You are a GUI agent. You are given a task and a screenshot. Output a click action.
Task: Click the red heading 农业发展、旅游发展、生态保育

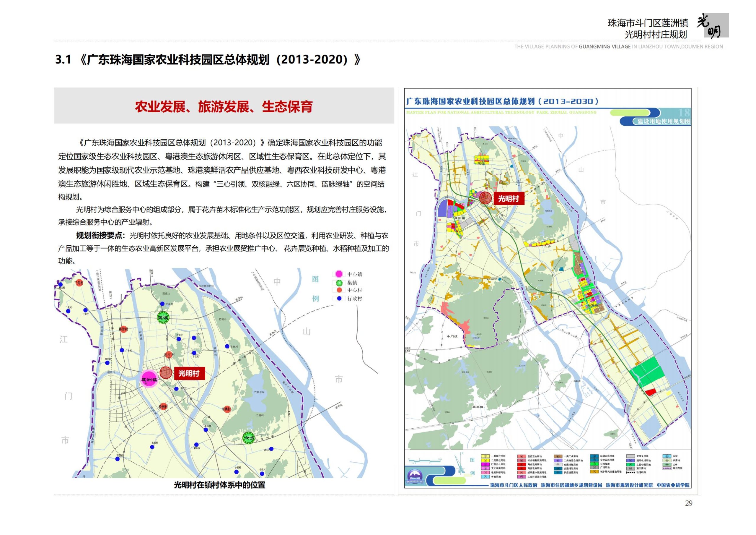[x=224, y=106]
